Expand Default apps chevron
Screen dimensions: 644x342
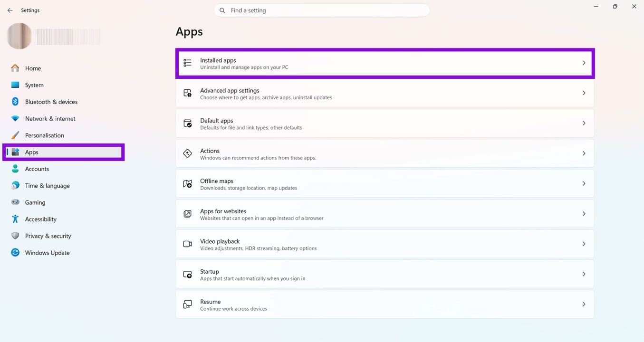[584, 123]
